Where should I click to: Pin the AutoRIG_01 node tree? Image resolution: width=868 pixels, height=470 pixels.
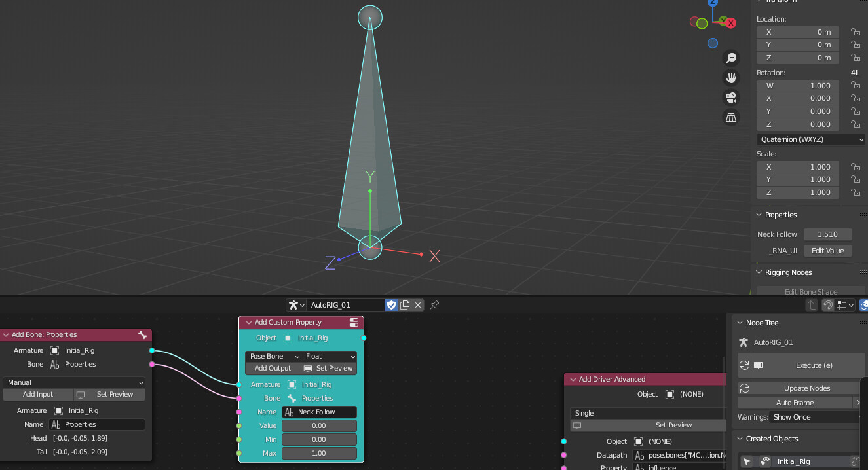pyautogui.click(x=434, y=305)
